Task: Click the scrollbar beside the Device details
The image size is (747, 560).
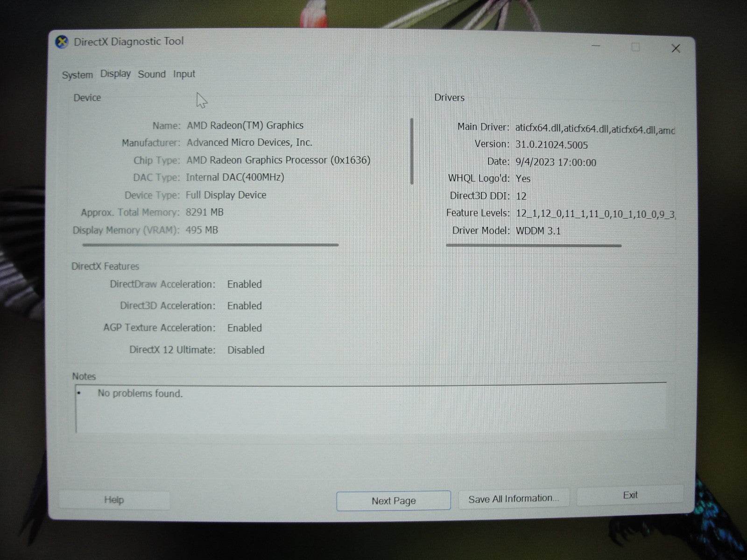Action: pyautogui.click(x=411, y=152)
